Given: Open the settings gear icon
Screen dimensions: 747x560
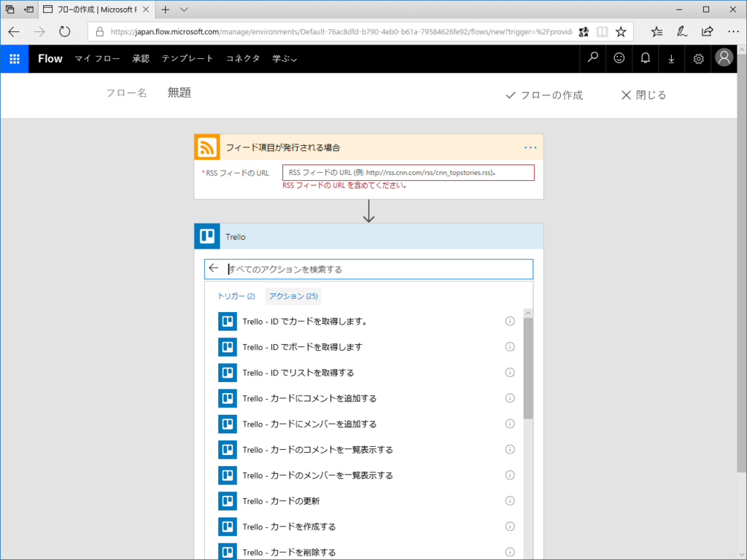Looking at the screenshot, I should pyautogui.click(x=698, y=58).
